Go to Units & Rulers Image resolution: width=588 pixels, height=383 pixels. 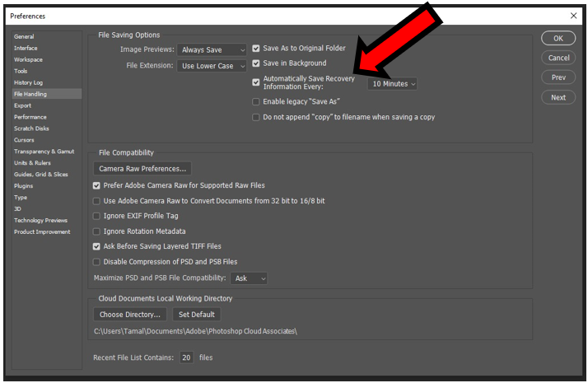(x=32, y=163)
